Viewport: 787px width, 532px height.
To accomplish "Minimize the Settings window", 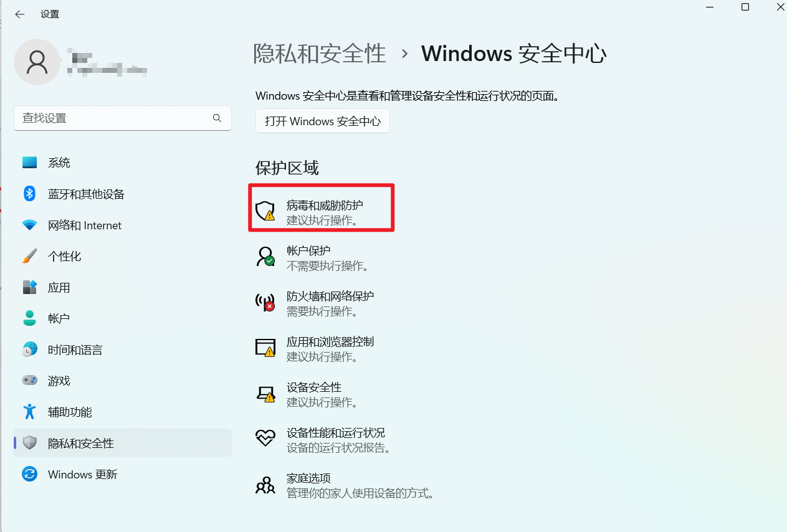I will pyautogui.click(x=710, y=7).
